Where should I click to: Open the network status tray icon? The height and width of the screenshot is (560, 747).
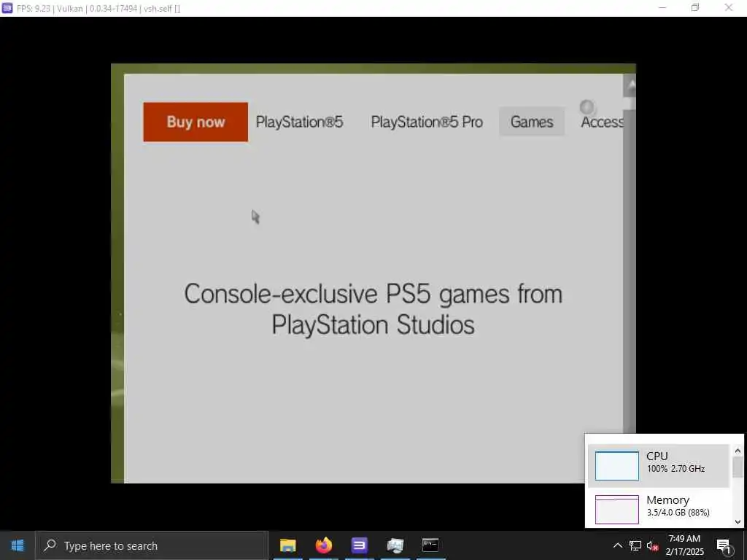tap(635, 545)
